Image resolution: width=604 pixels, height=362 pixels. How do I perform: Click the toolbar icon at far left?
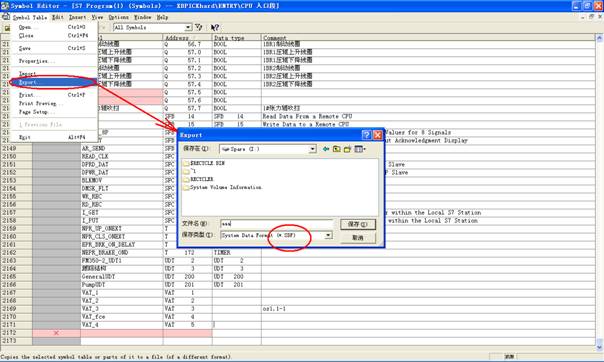[7, 28]
